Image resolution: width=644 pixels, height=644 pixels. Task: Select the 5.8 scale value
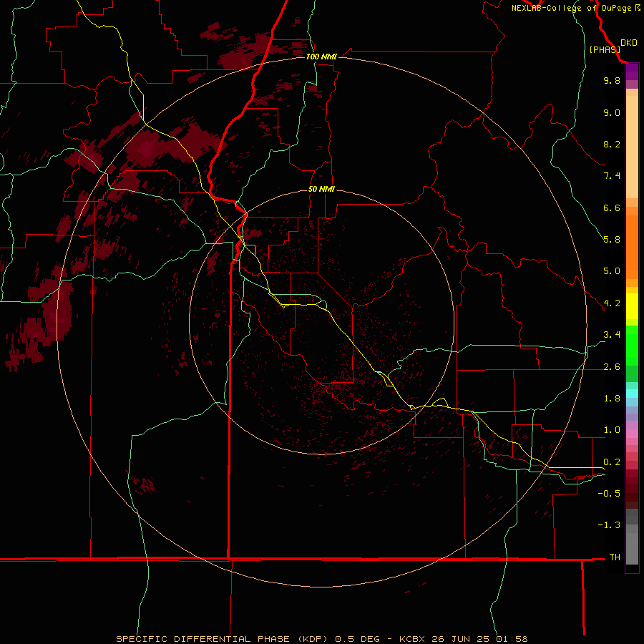612,240
